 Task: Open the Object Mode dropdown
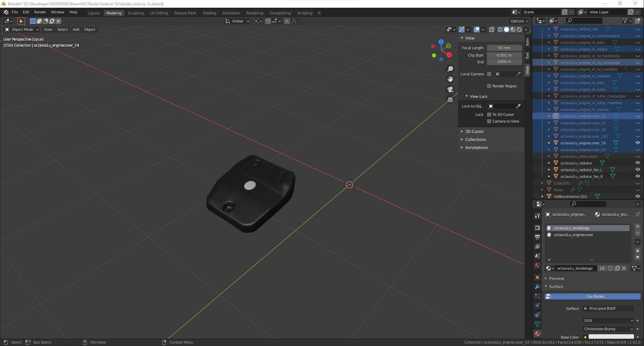click(22, 29)
